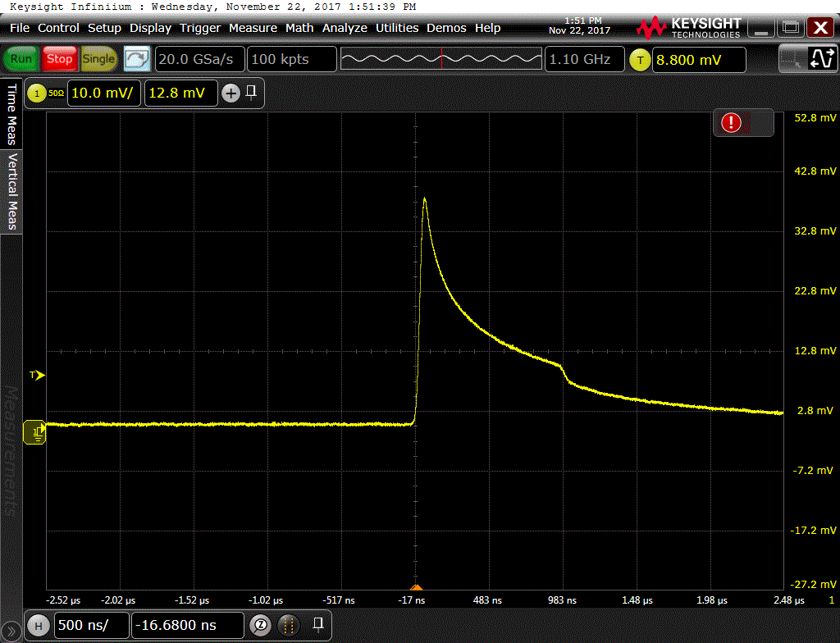This screenshot has width=840, height=643.
Task: Open the Time Meas side tab
Action: pos(11,113)
